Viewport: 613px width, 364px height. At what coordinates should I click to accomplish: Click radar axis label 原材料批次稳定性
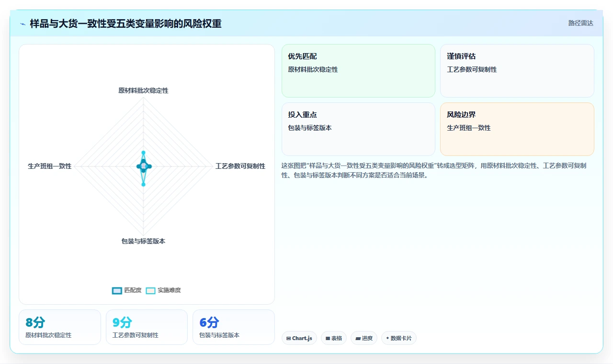[x=143, y=90]
